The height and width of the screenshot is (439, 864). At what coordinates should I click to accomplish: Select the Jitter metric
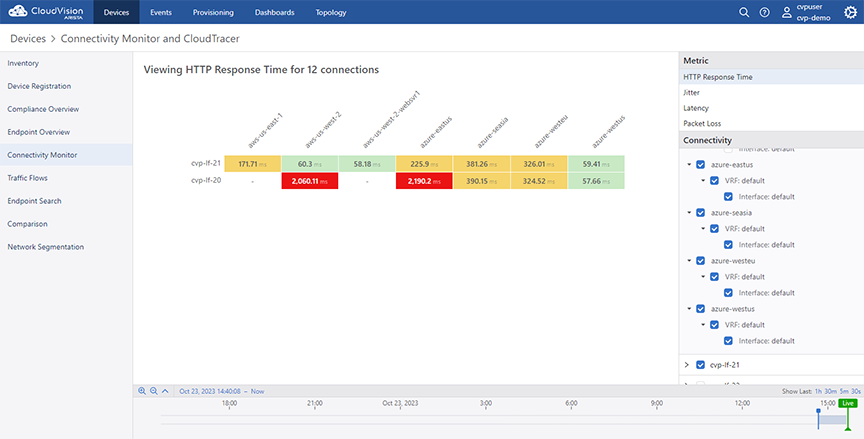coord(771,93)
